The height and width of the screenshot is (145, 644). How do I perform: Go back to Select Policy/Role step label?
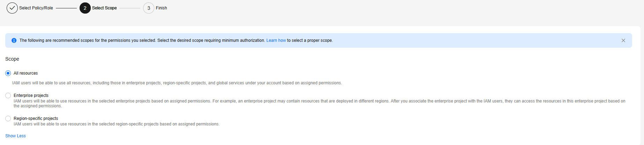click(36, 8)
